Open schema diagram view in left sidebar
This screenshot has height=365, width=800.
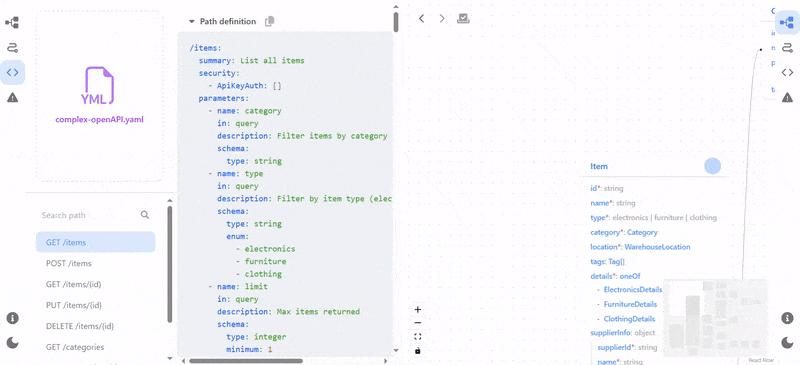coord(12,22)
